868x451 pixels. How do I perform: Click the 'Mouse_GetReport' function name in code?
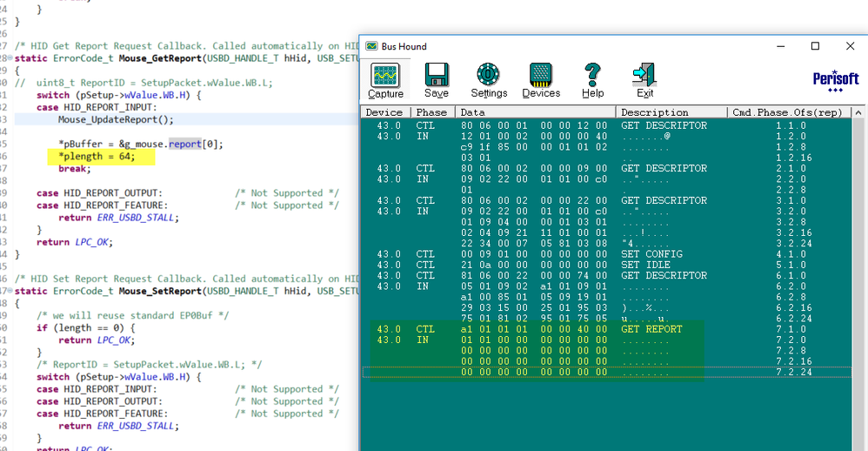pyautogui.click(x=160, y=58)
